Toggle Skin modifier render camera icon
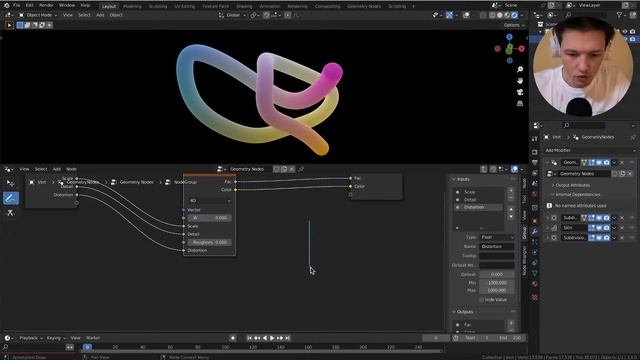Image resolution: width=640 pixels, height=360 pixels. click(x=607, y=228)
